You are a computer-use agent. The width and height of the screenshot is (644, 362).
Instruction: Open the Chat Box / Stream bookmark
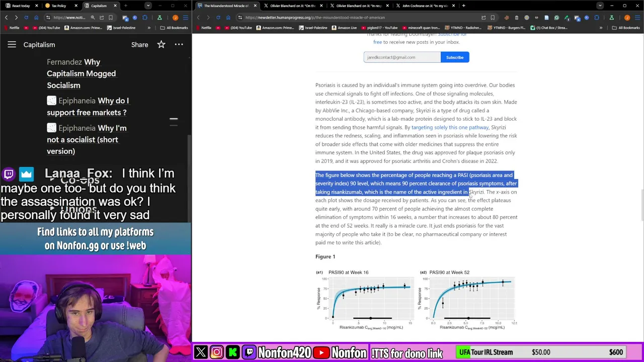pos(549,28)
